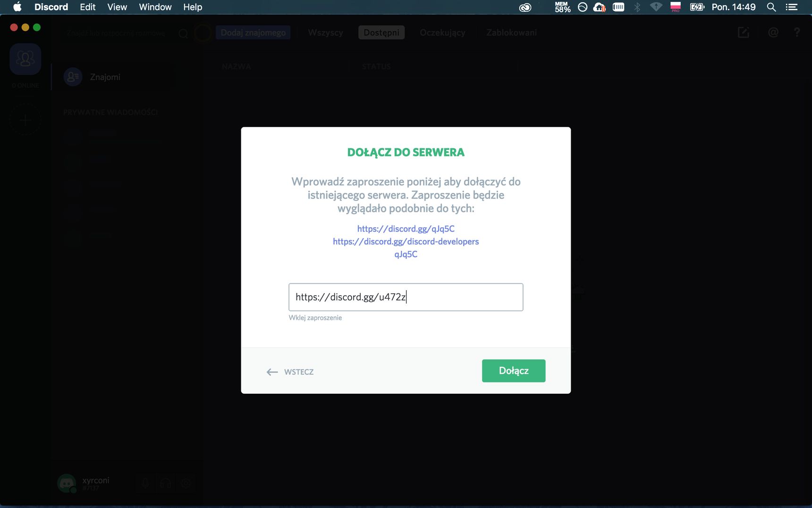Open the Discord application menu
This screenshot has height=508, width=812.
[x=51, y=7]
